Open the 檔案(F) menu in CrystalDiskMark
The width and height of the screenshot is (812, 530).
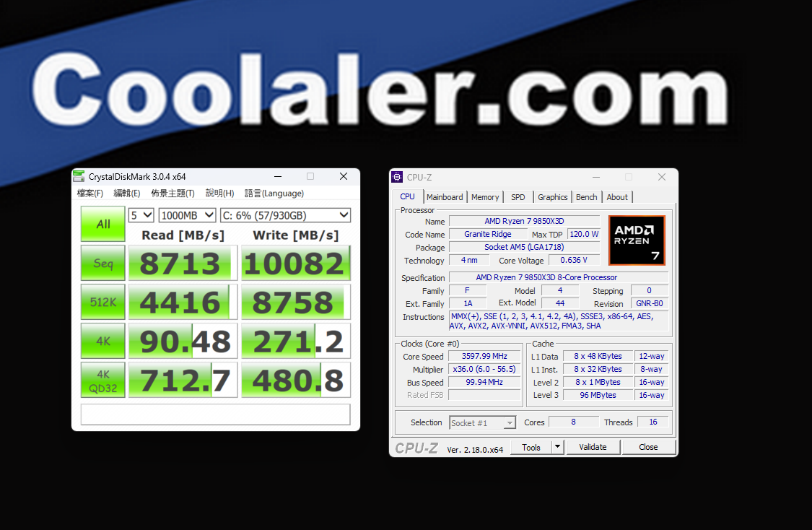[x=90, y=194]
